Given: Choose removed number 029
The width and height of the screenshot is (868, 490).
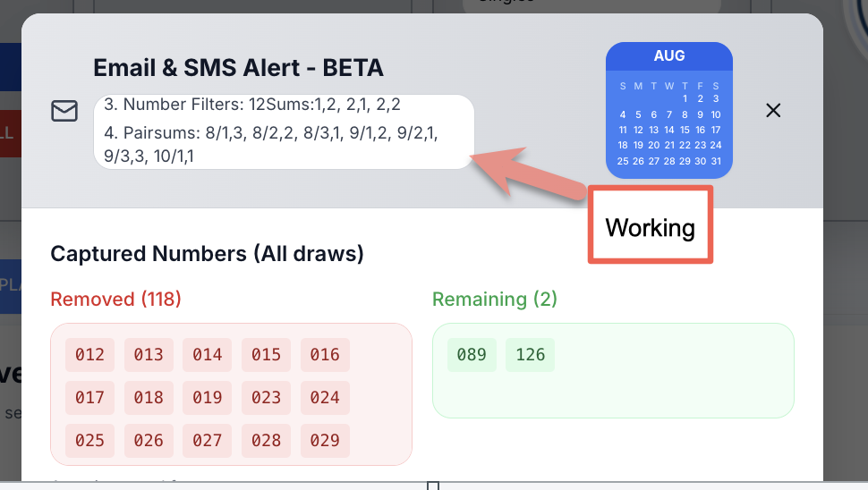Looking at the screenshot, I should pos(325,441).
